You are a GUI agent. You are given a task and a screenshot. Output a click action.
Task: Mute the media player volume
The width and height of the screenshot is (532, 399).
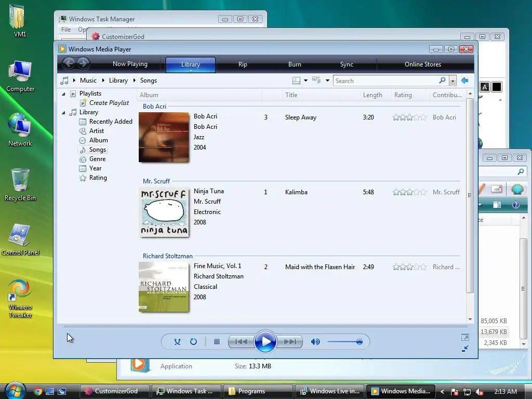(315, 342)
